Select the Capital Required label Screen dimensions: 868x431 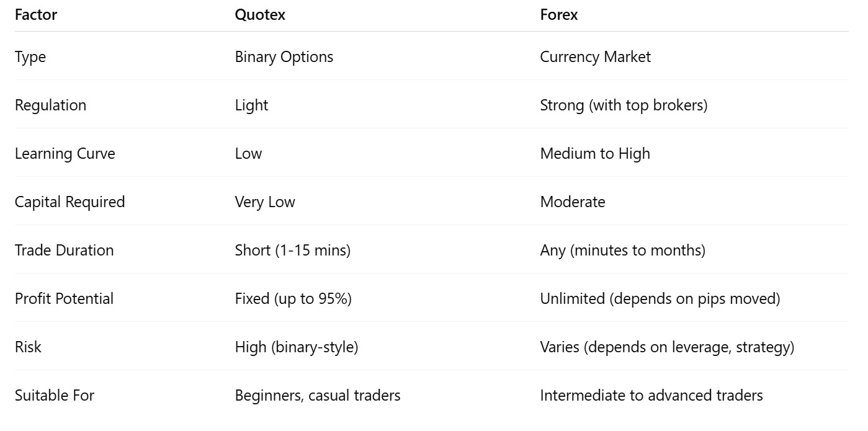pyautogui.click(x=70, y=202)
